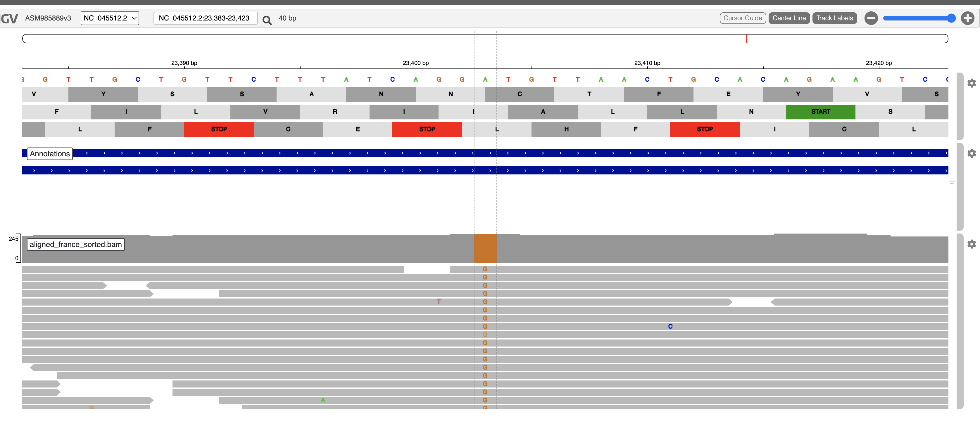Toggle the Center Line button
980x439 pixels.
(789, 18)
